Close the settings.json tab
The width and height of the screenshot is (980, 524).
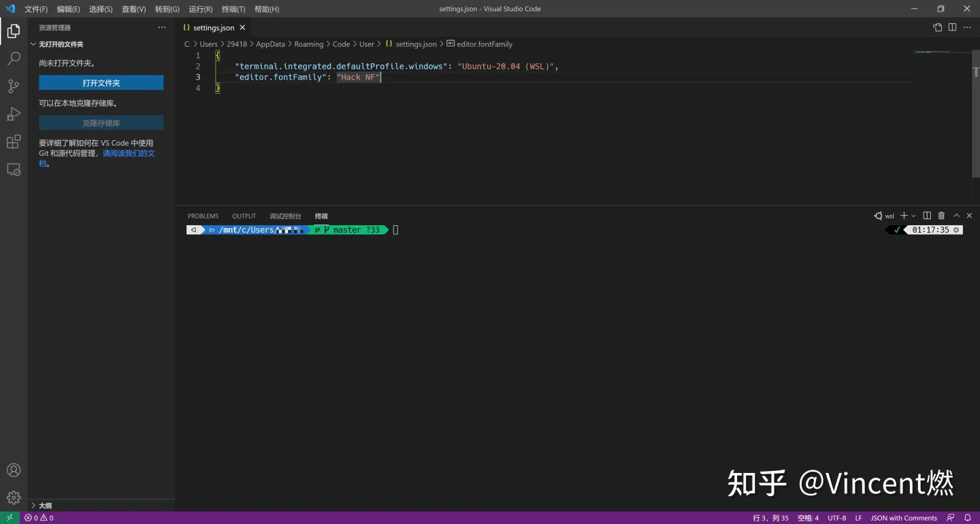pos(242,27)
